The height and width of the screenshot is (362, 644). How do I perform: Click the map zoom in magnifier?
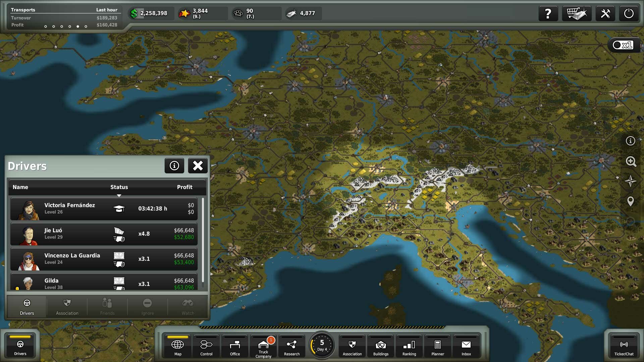click(631, 162)
